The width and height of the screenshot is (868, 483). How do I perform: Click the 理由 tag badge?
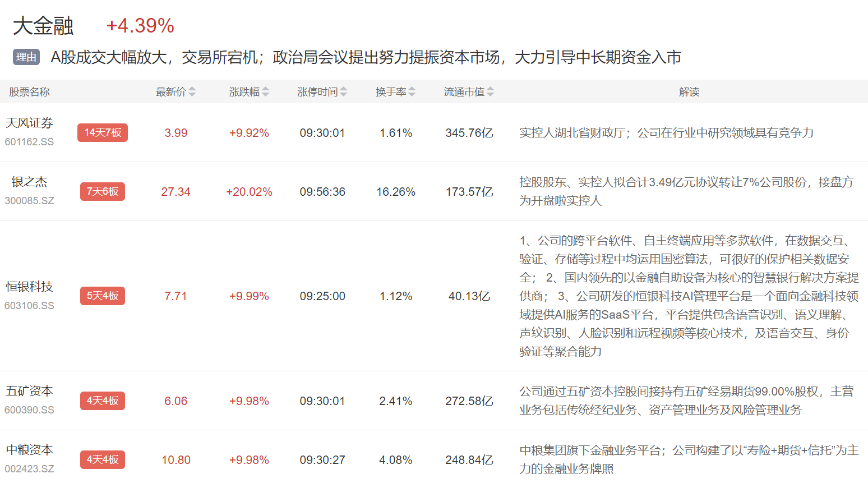tap(26, 57)
